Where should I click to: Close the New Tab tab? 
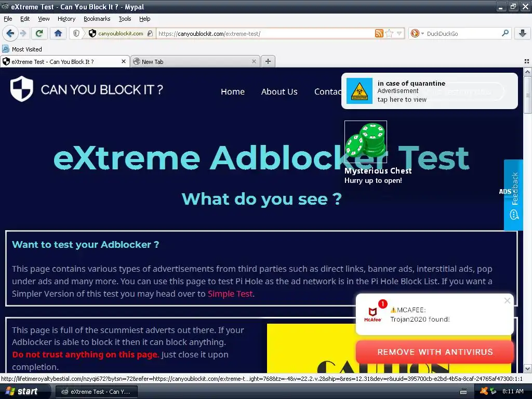coord(254,61)
